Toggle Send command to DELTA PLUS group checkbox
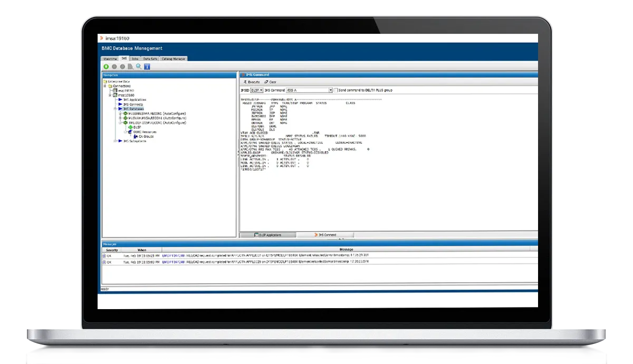The width and height of the screenshot is (633, 364). coord(336,90)
